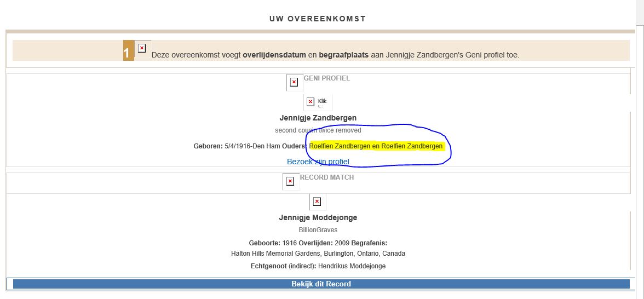Click the highlighted Roelfien Zandbergen parents text

tap(376, 146)
